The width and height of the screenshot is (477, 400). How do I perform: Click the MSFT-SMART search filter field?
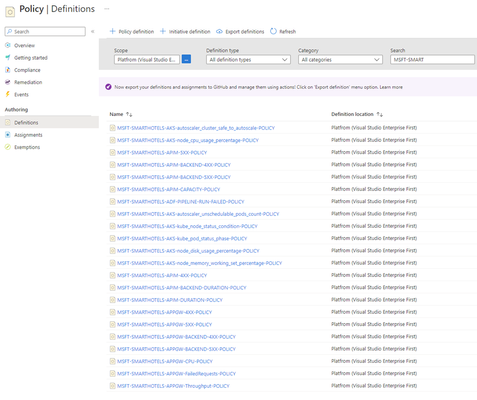pyautogui.click(x=432, y=60)
